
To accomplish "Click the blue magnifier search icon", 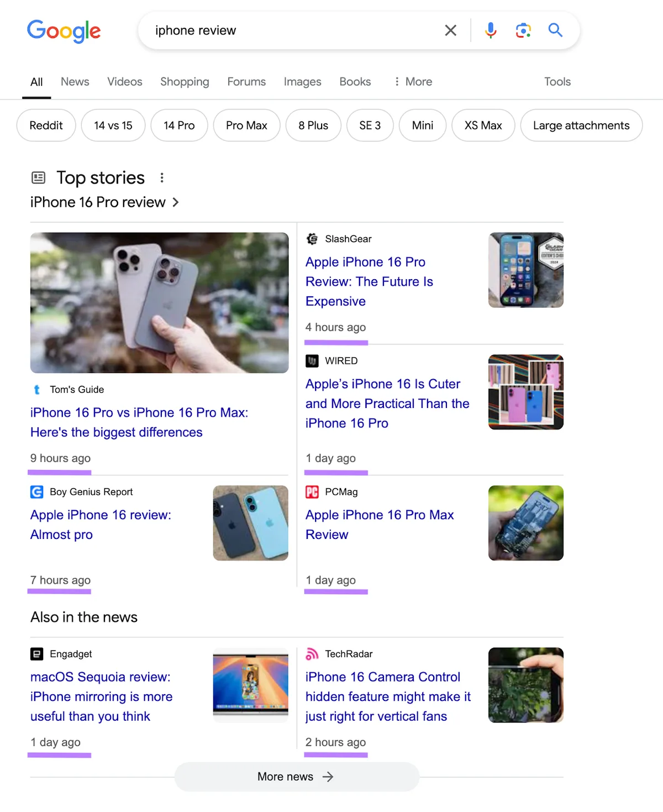I will 555,30.
